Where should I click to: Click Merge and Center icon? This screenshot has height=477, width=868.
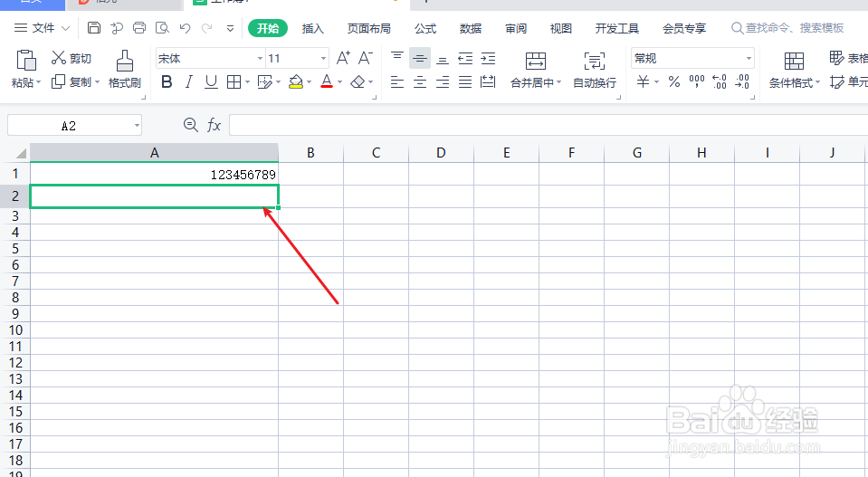[x=535, y=61]
